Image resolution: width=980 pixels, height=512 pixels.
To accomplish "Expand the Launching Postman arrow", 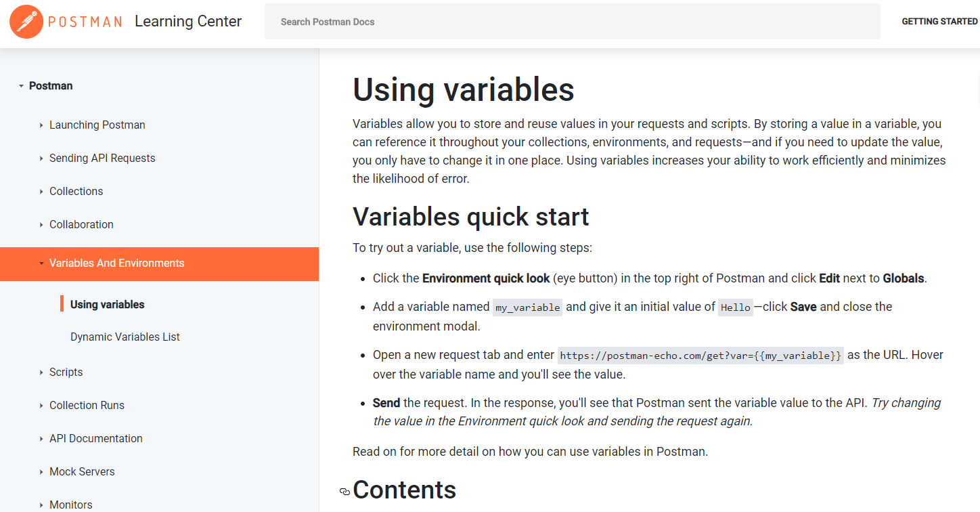I will (42, 125).
